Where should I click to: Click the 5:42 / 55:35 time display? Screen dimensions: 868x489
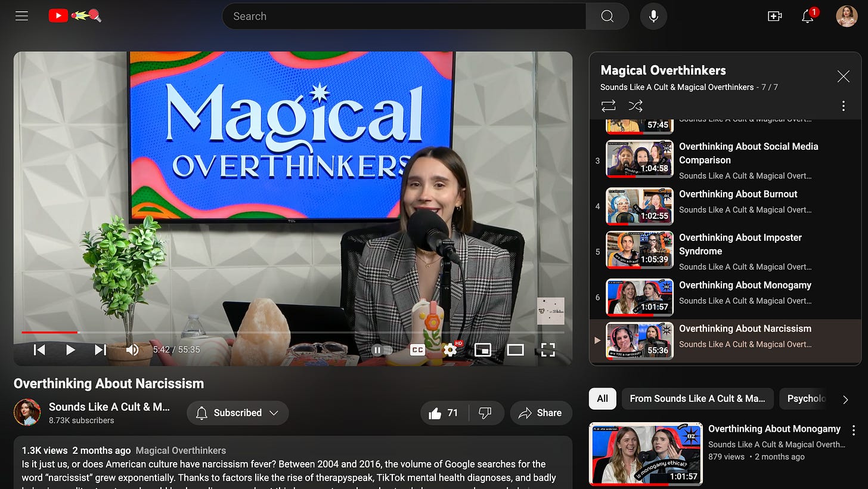pos(176,349)
